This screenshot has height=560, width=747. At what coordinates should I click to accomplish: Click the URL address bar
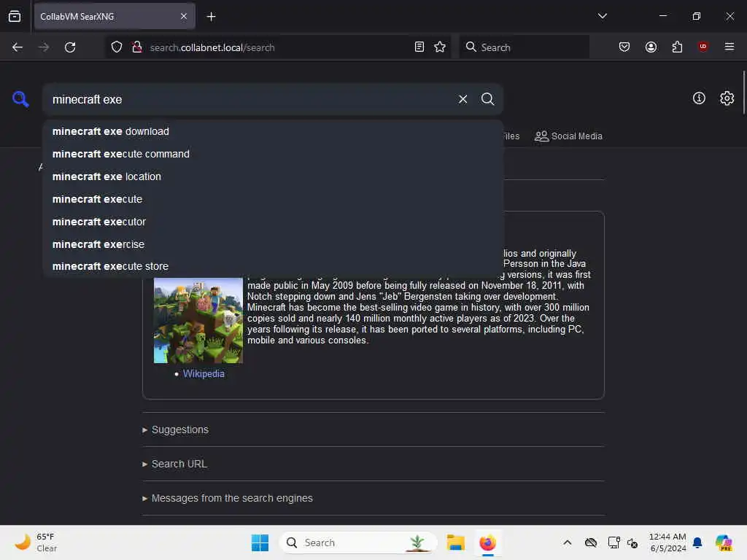(x=279, y=47)
